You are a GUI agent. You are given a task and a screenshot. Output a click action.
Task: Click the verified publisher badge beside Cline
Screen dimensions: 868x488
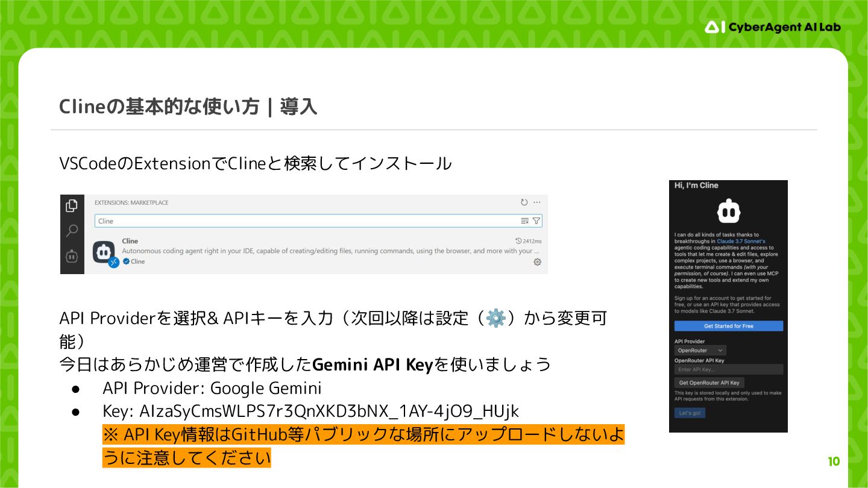tap(126, 261)
